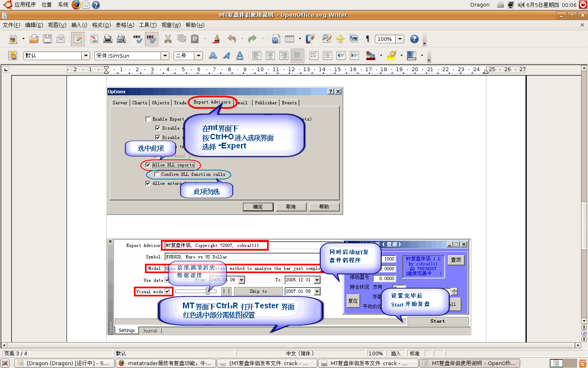Expand the paragraph style dropdown showing 默认
This screenshot has height=368, width=588.
(86, 56)
